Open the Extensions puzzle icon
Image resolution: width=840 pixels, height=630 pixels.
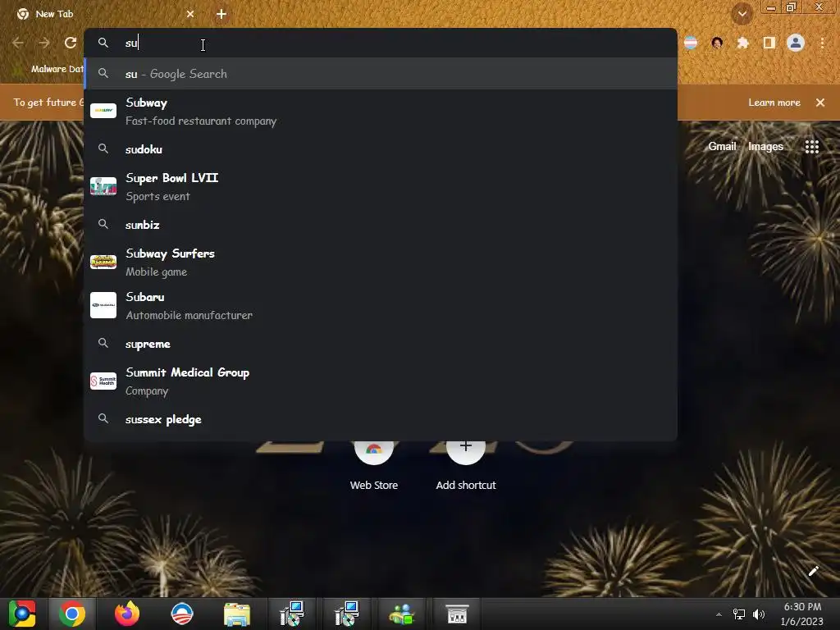tap(742, 43)
